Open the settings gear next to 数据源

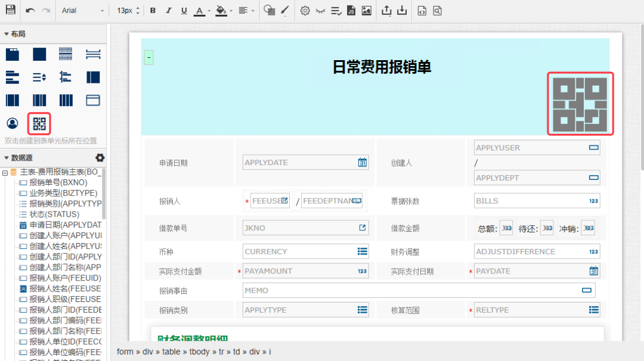[x=100, y=157]
